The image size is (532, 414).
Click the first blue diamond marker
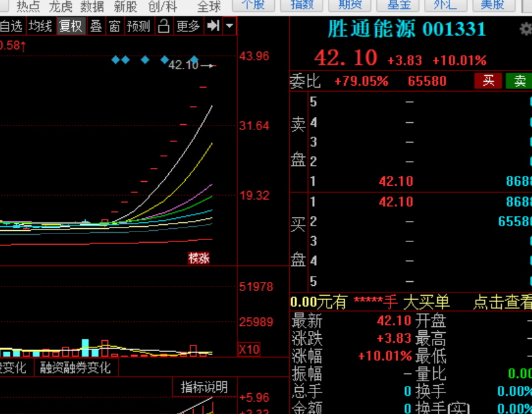[x=116, y=60]
